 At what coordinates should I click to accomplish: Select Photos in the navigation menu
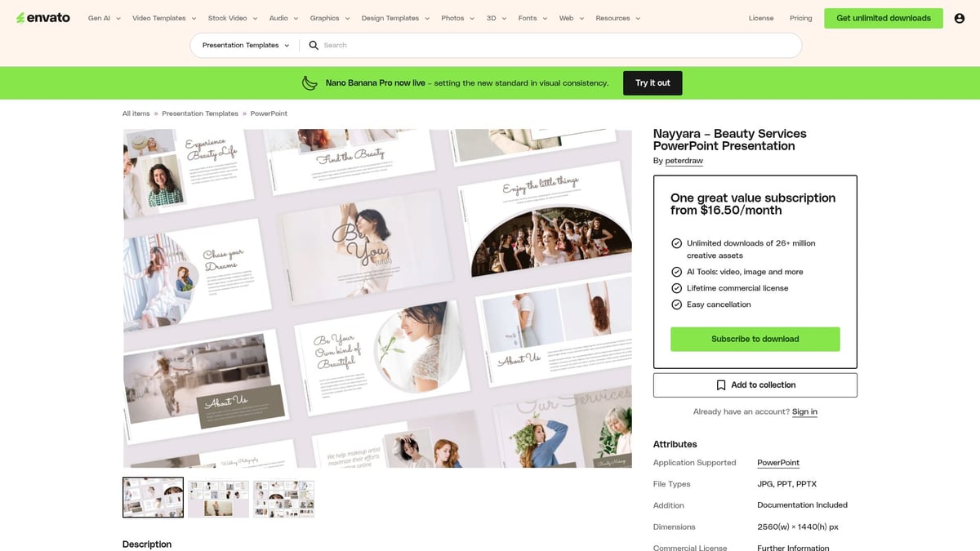click(x=452, y=17)
